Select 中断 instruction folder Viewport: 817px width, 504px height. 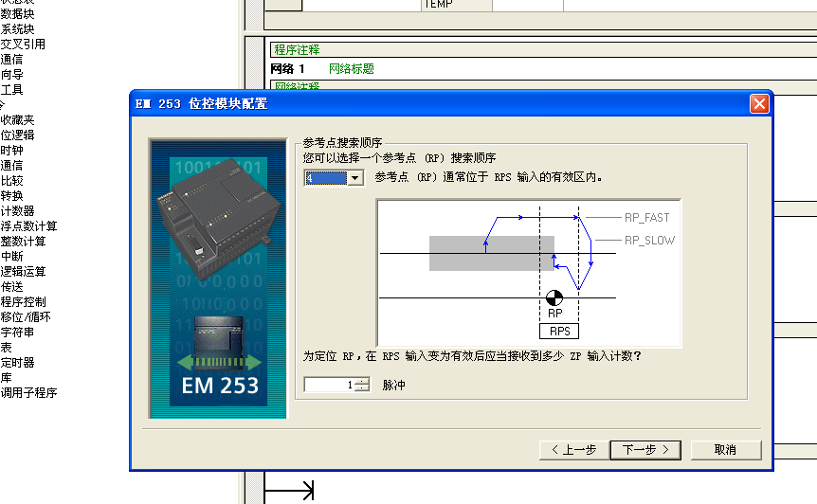[x=11, y=256]
